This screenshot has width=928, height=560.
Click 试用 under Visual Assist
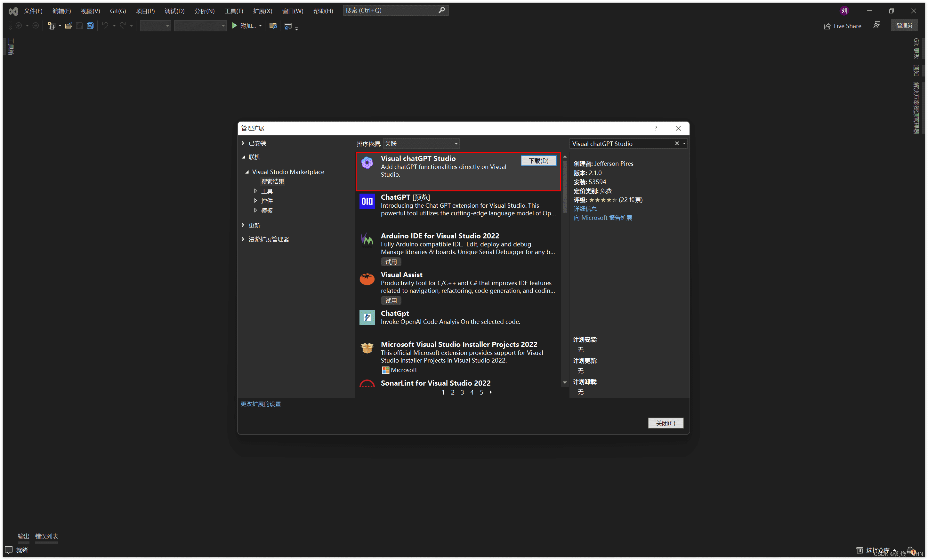[391, 301]
